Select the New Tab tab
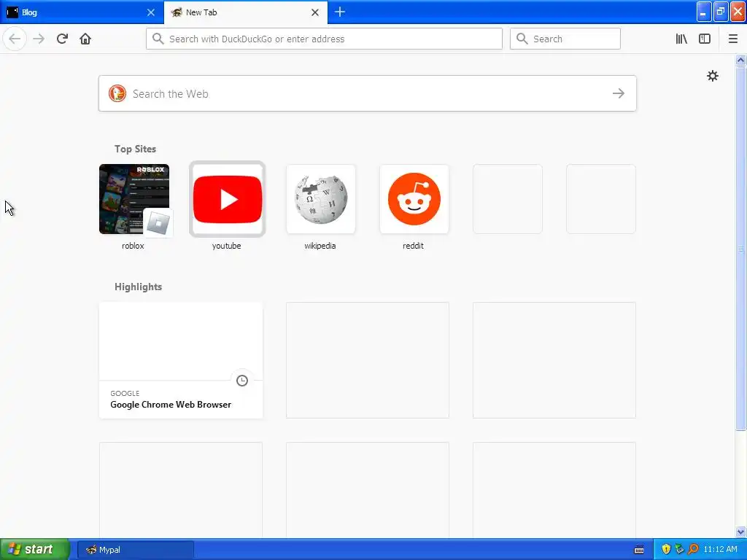747x560 pixels. pyautogui.click(x=245, y=12)
